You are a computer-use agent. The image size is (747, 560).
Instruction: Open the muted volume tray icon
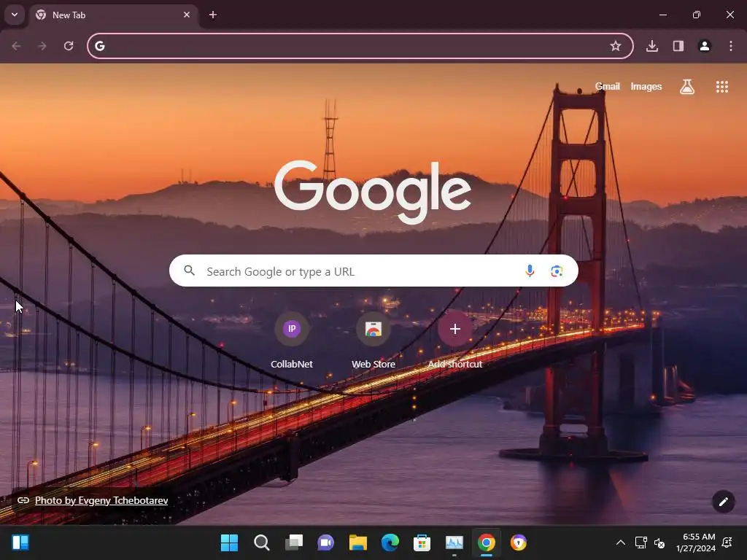659,542
